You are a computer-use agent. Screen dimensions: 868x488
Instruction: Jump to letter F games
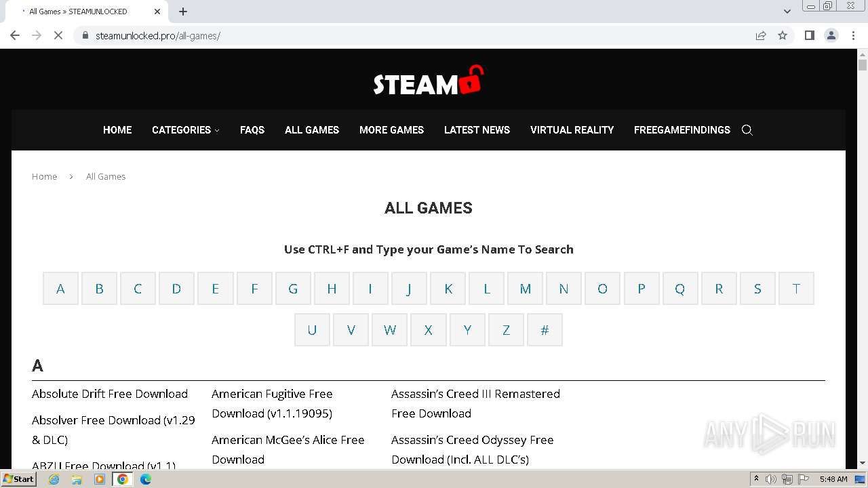click(254, 289)
